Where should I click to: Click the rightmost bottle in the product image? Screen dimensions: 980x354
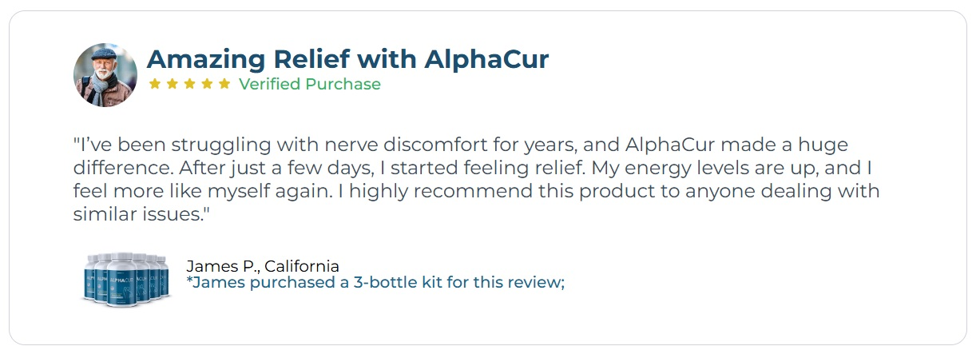163,276
